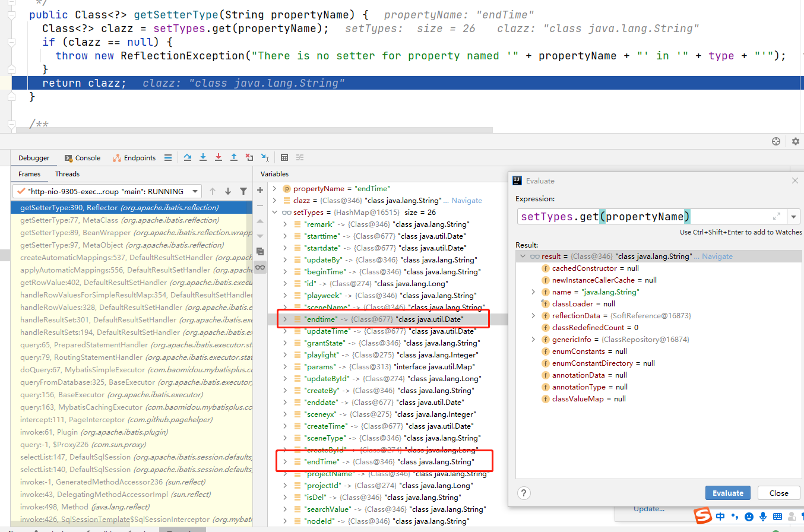Collapse the setTypes HashMap node
The width and height of the screenshot is (804, 532).
click(x=274, y=213)
